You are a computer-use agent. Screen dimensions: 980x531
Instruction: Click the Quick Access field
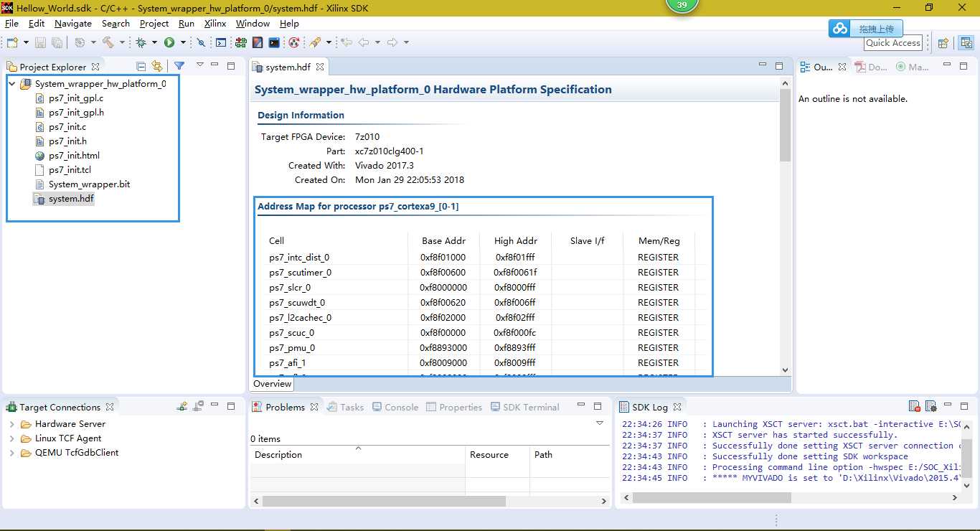[892, 43]
